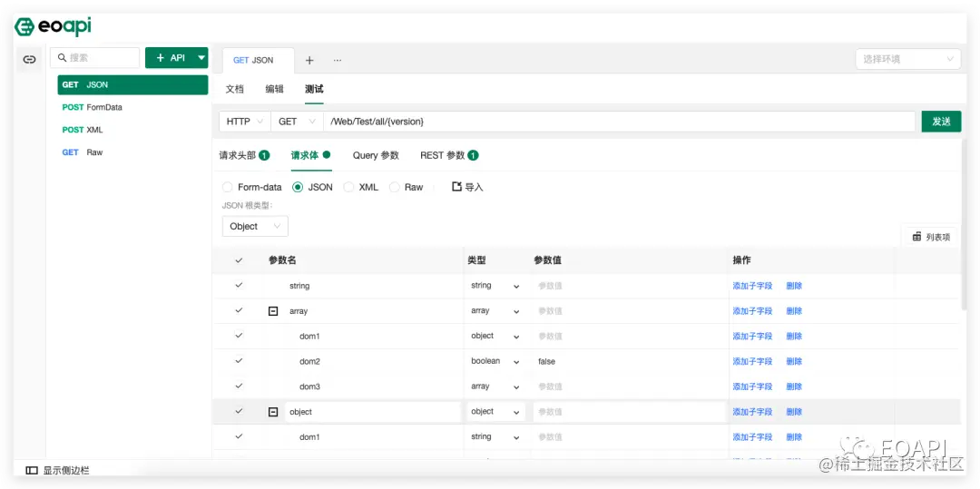Focus the 搜索 search field
The image size is (980, 489).
95,57
